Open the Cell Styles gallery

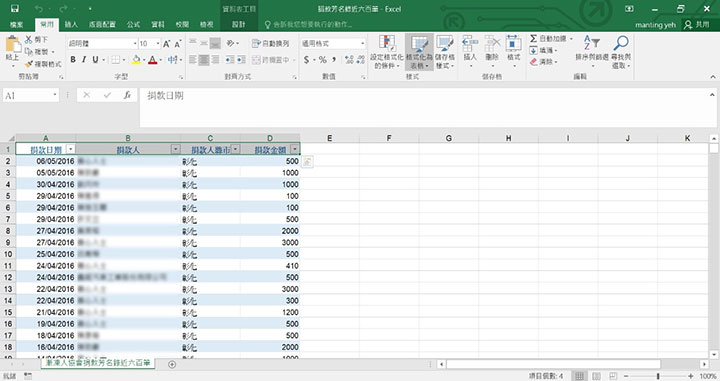(444, 51)
